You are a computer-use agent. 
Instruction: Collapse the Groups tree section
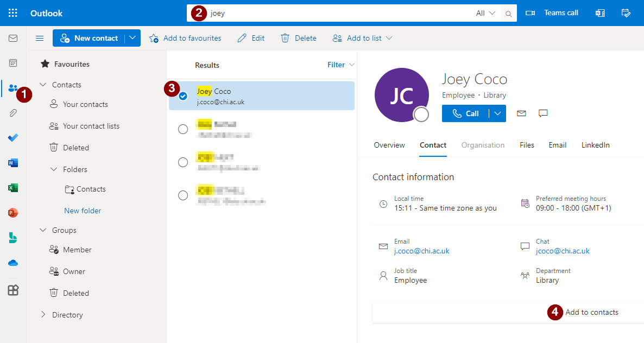tap(43, 230)
